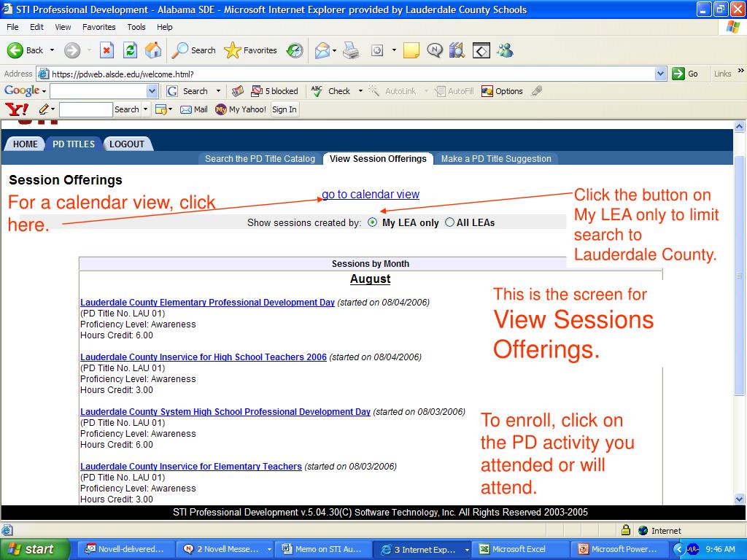Click the scrollbar down arrow
The width and height of the screenshot is (747, 560).
pos(740,499)
